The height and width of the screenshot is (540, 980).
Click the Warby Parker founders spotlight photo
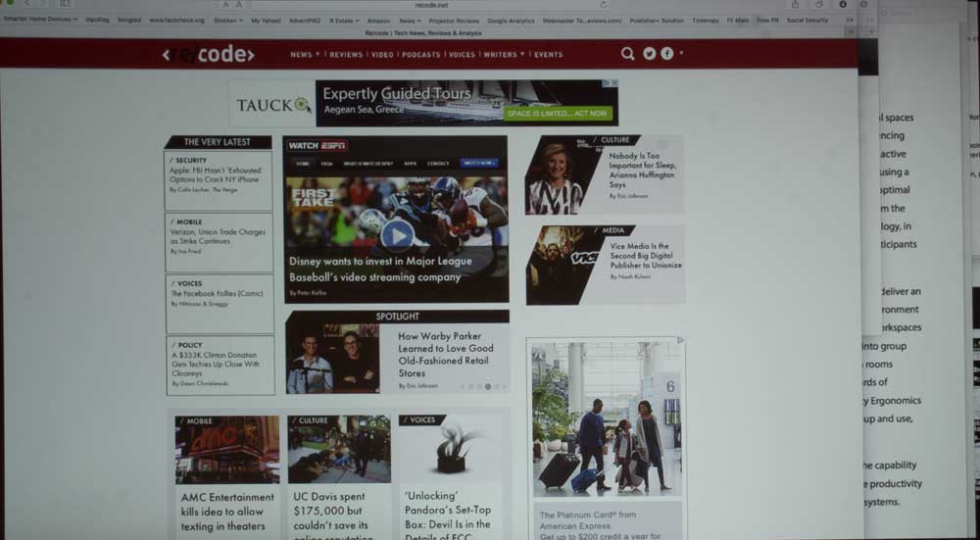click(x=332, y=358)
